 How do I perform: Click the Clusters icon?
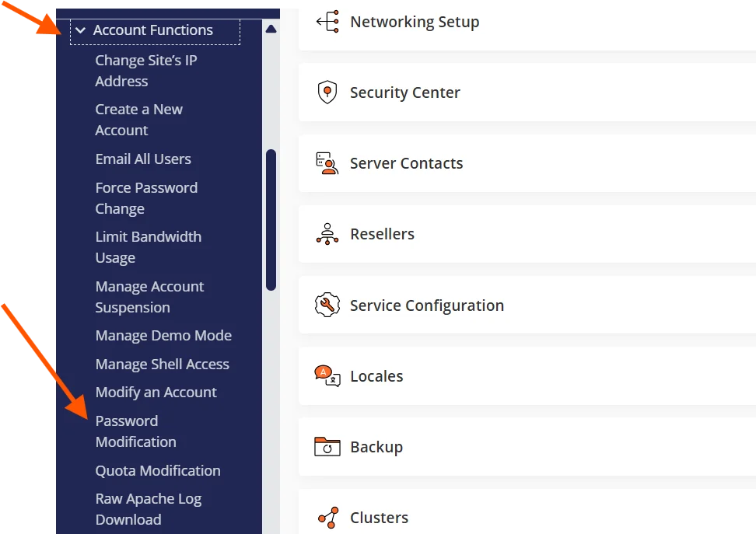coord(327,518)
